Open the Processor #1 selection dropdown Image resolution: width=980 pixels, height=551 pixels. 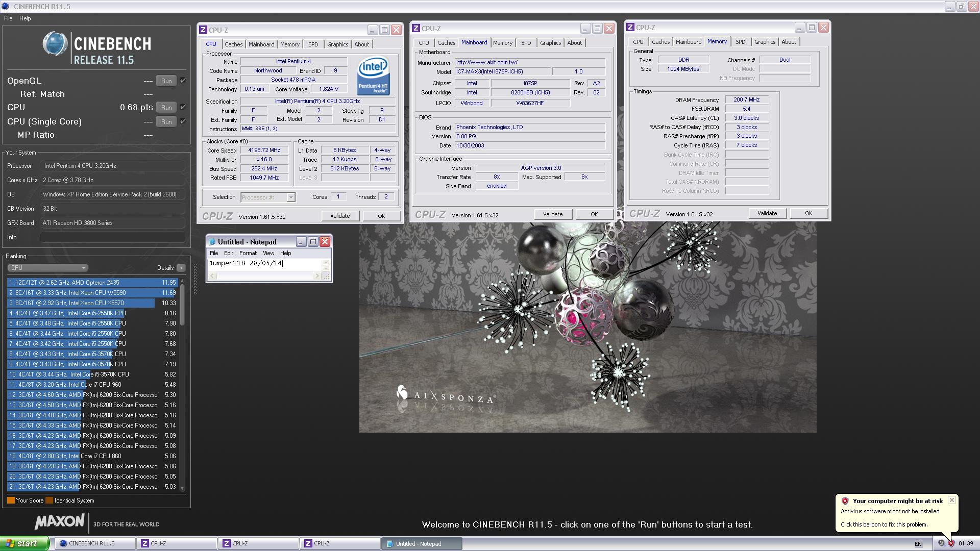tap(267, 197)
